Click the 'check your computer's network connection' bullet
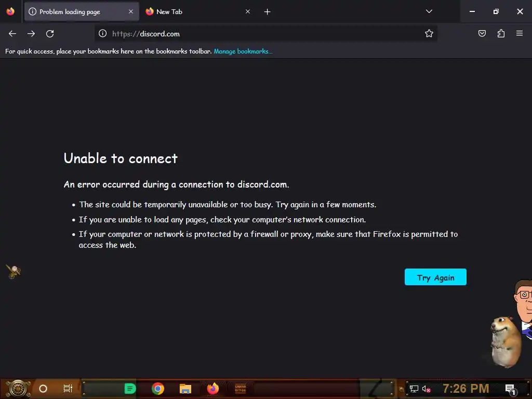The width and height of the screenshot is (532, 399). coord(222,220)
